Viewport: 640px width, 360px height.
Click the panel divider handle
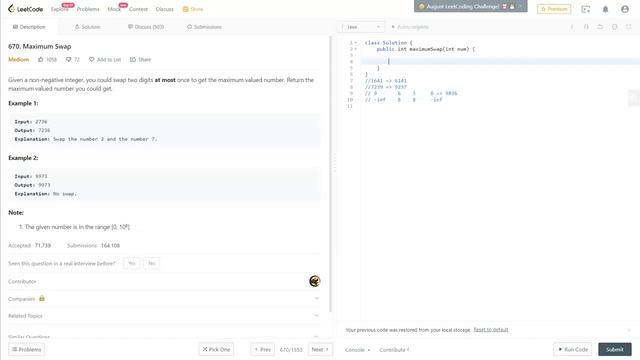335,163
